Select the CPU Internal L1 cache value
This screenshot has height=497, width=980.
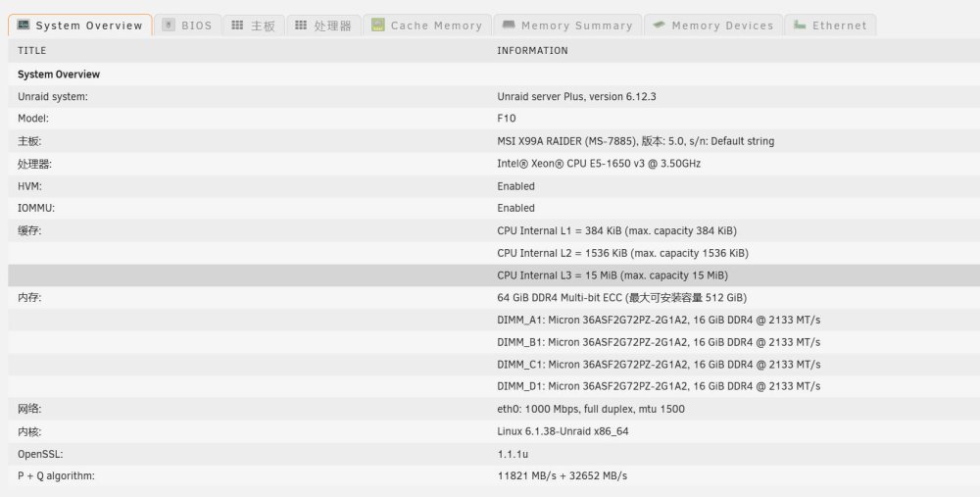pos(616,230)
